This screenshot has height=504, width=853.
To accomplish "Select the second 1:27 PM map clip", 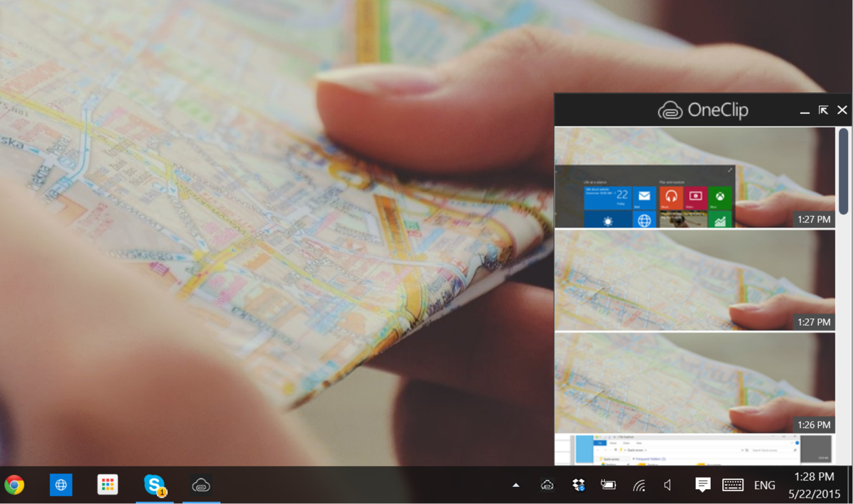I will 694,281.
